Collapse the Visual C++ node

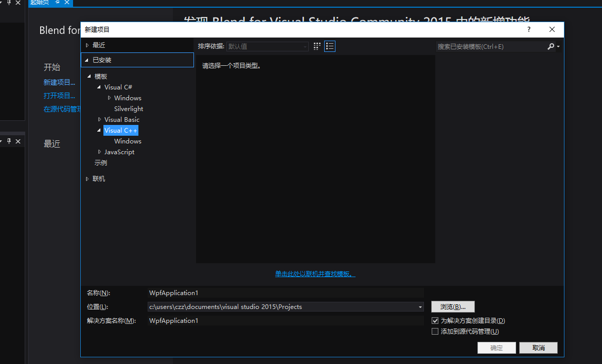click(x=99, y=131)
